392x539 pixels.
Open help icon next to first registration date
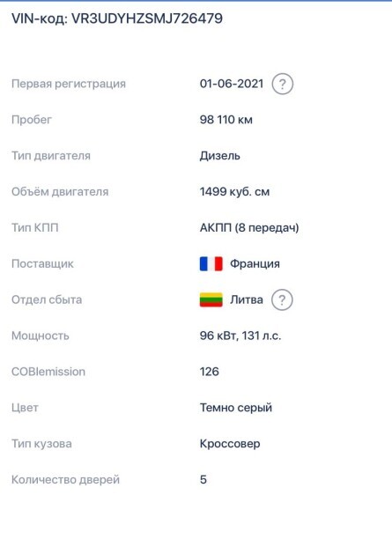(x=282, y=84)
